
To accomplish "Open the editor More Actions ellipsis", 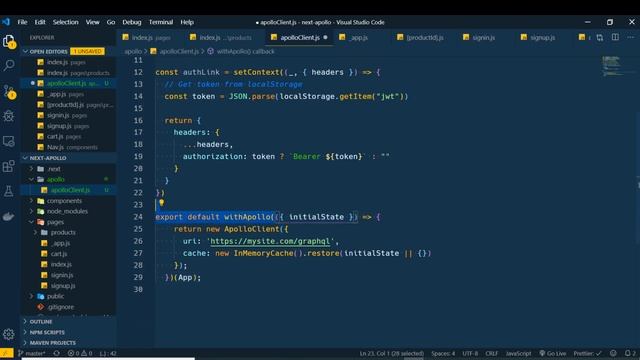I will (x=630, y=37).
